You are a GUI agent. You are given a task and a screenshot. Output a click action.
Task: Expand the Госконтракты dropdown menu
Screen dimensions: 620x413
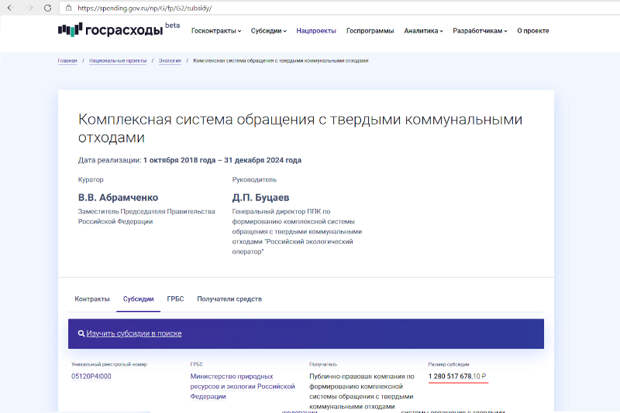pyautogui.click(x=216, y=30)
